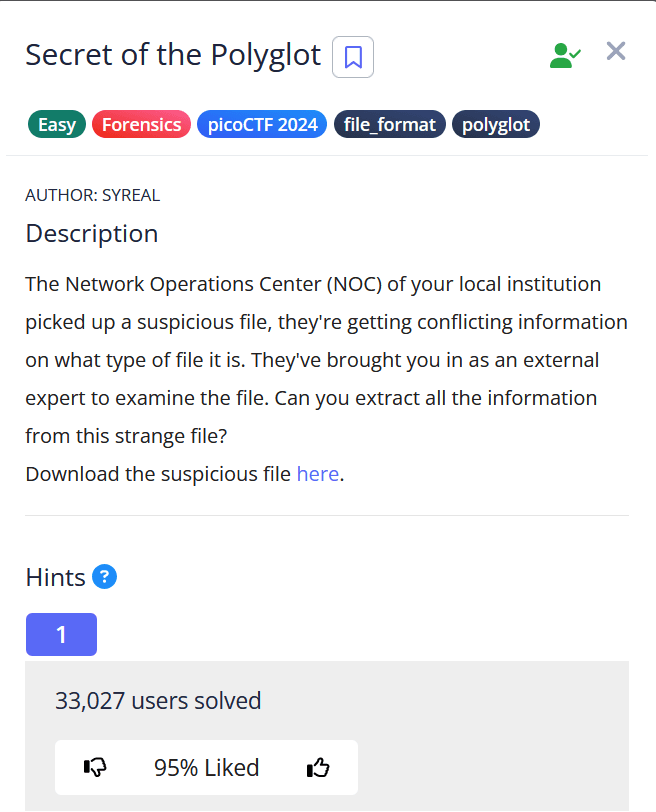Like the challenge with thumbs up
656x812 pixels.
[x=318, y=767]
